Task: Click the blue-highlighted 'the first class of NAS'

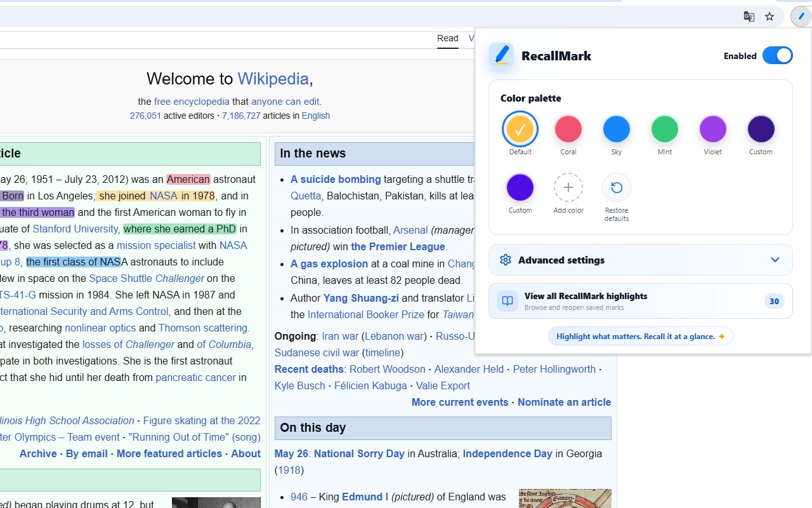Action: click(x=73, y=262)
